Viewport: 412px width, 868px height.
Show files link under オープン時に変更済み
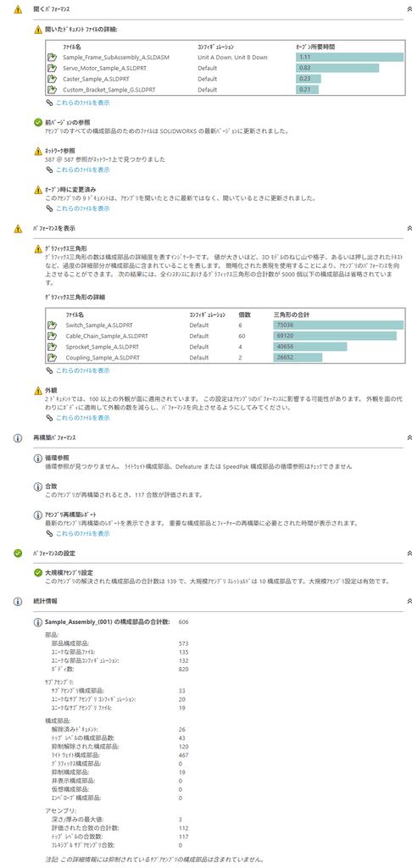(82, 209)
